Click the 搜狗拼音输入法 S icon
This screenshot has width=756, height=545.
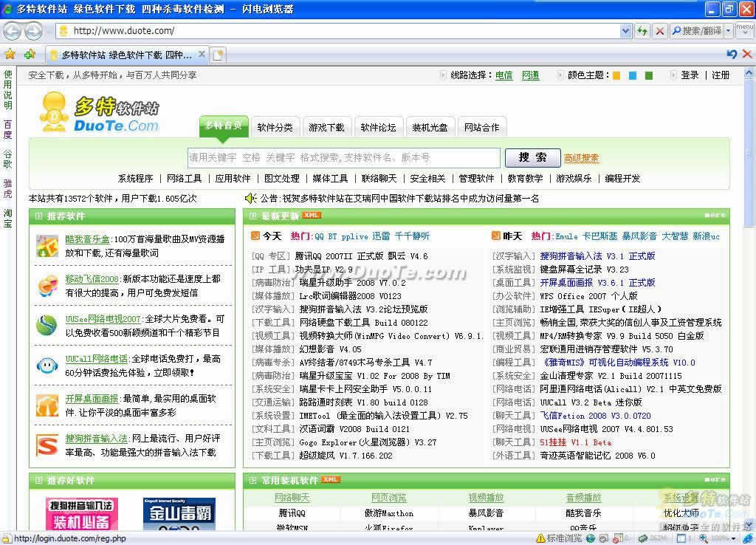click(47, 445)
